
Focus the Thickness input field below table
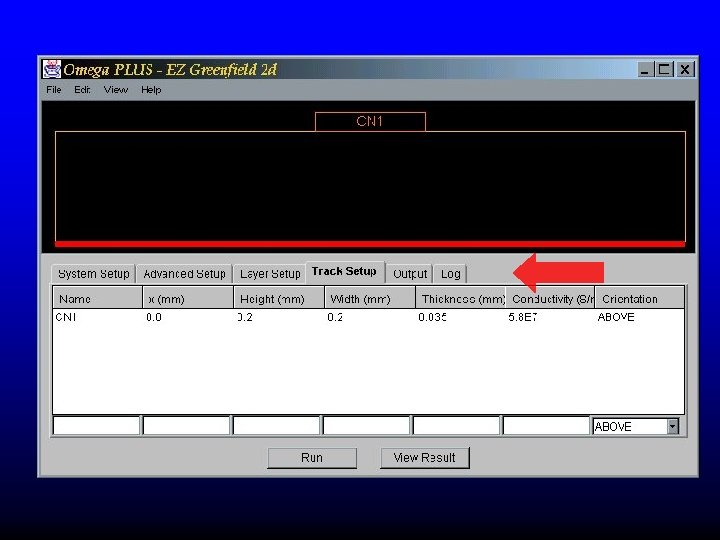point(456,425)
